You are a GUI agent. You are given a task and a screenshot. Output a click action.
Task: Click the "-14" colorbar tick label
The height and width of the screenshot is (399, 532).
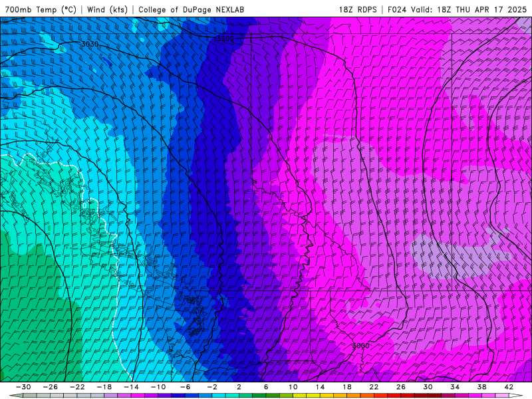(x=131, y=387)
